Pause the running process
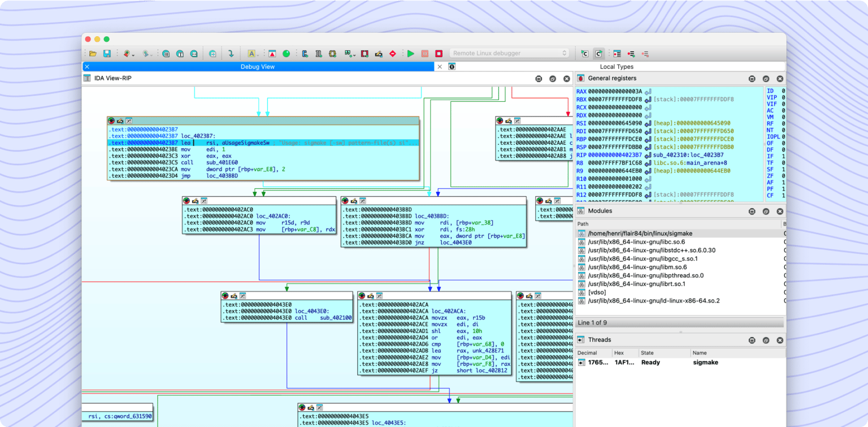868x427 pixels. click(424, 53)
